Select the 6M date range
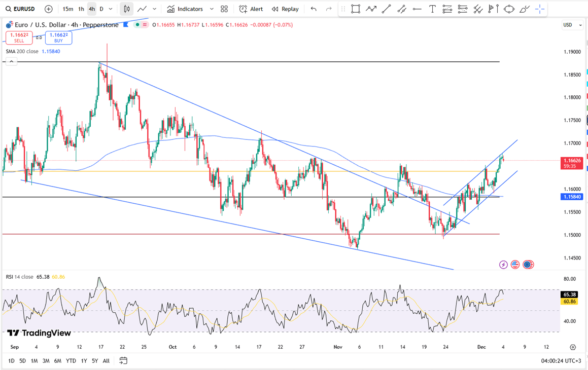Viewport: 588px width, 370px height. point(58,361)
